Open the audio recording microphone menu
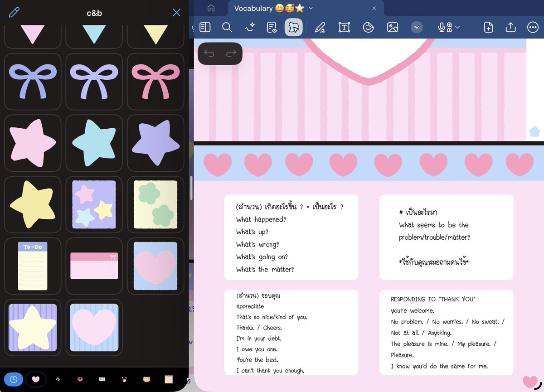The width and height of the screenshot is (544, 392). pos(449,28)
